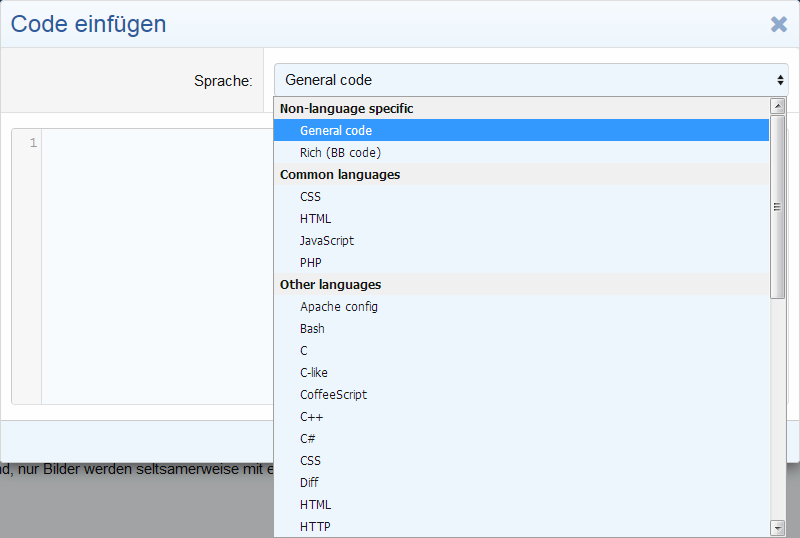Click the list scrollbar down arrow
Screen dimensions: 800x538
pos(778,528)
